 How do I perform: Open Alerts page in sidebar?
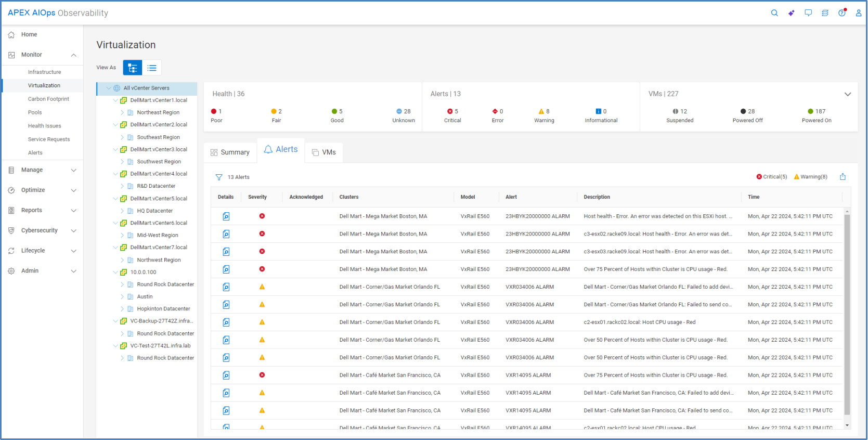tap(35, 153)
